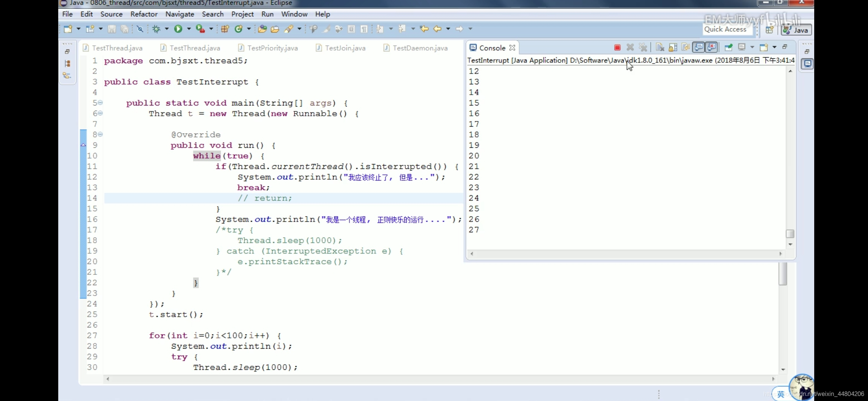Click the New Java Class icon
Image resolution: width=868 pixels, height=401 pixels.
point(239,29)
